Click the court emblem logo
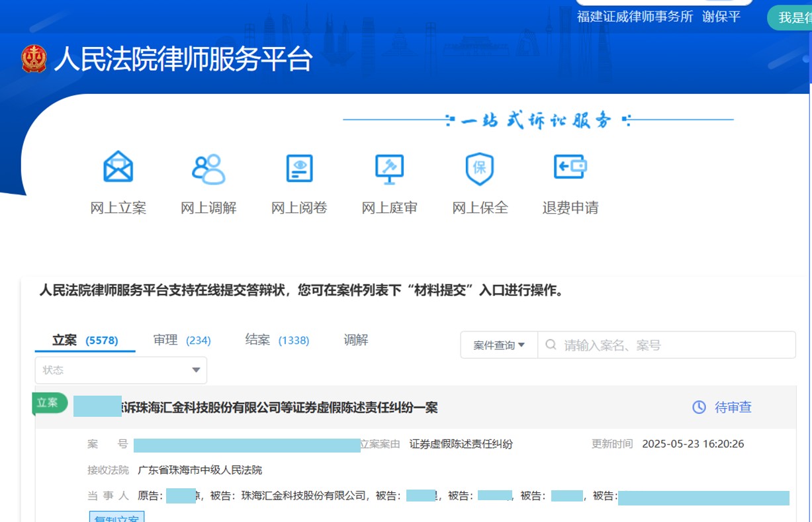The image size is (812, 522). [34, 59]
